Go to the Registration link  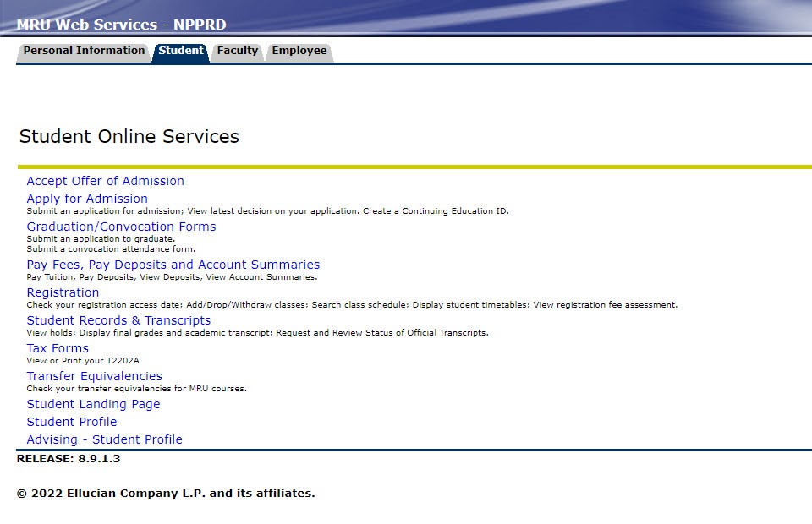[63, 292]
